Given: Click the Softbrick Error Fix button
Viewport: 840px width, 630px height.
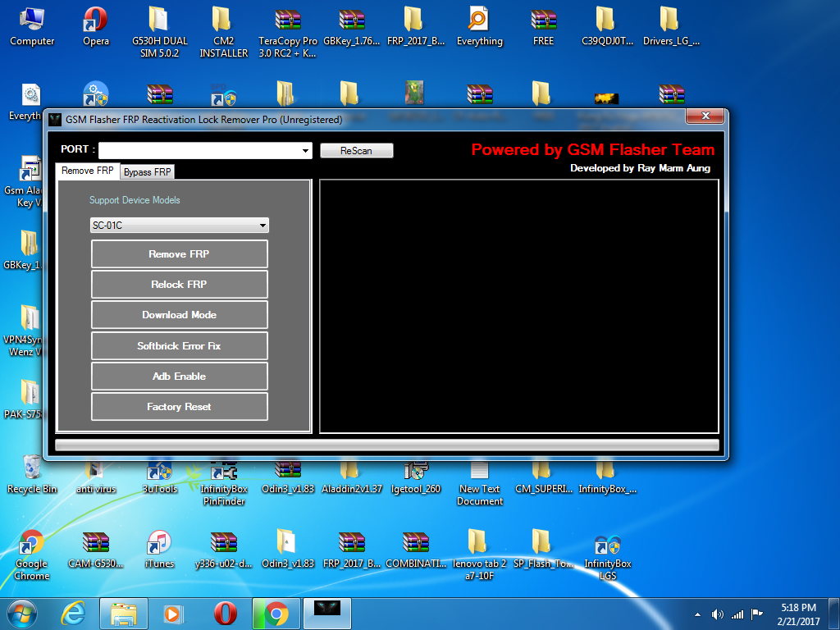Looking at the screenshot, I should pos(179,346).
